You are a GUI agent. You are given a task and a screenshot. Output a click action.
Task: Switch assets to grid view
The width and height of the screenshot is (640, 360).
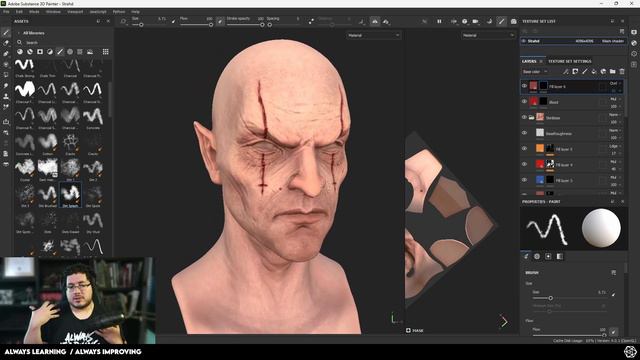click(x=106, y=52)
